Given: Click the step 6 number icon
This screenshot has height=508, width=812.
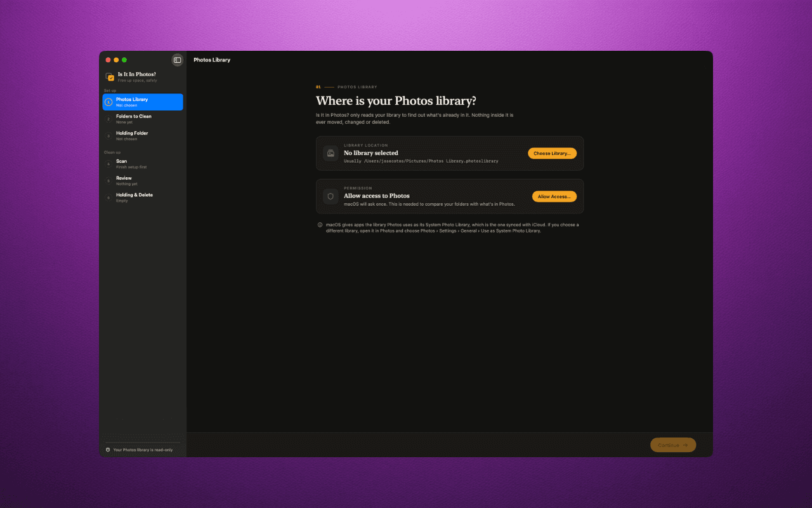Looking at the screenshot, I should tap(108, 197).
